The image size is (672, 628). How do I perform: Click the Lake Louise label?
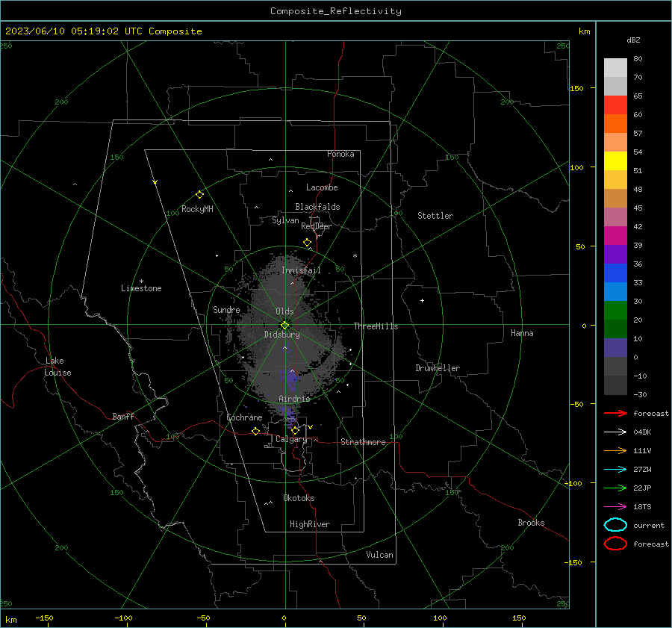(x=57, y=367)
